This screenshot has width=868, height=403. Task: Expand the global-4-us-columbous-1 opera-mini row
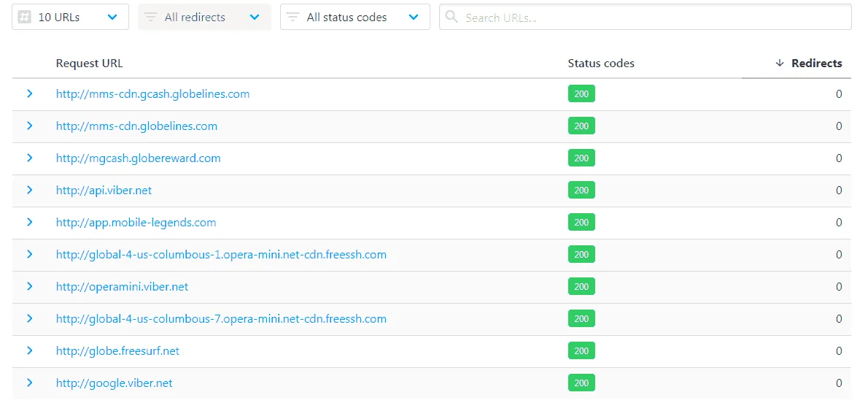[x=30, y=255]
